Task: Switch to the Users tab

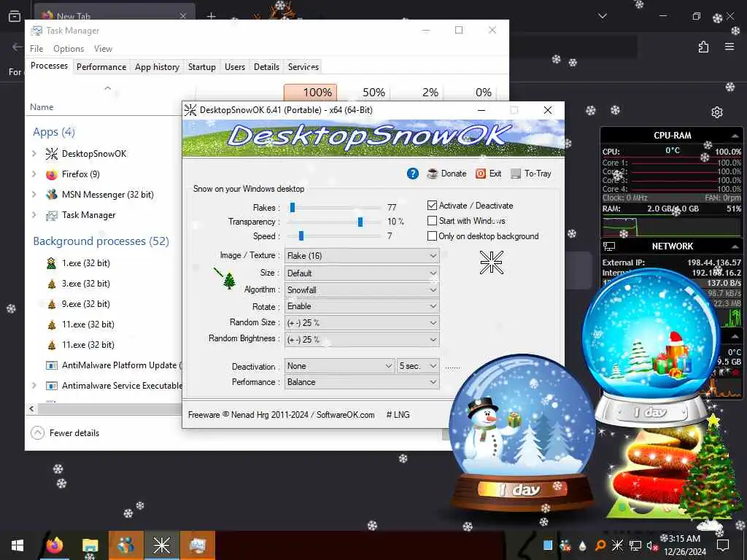Action: (x=235, y=67)
